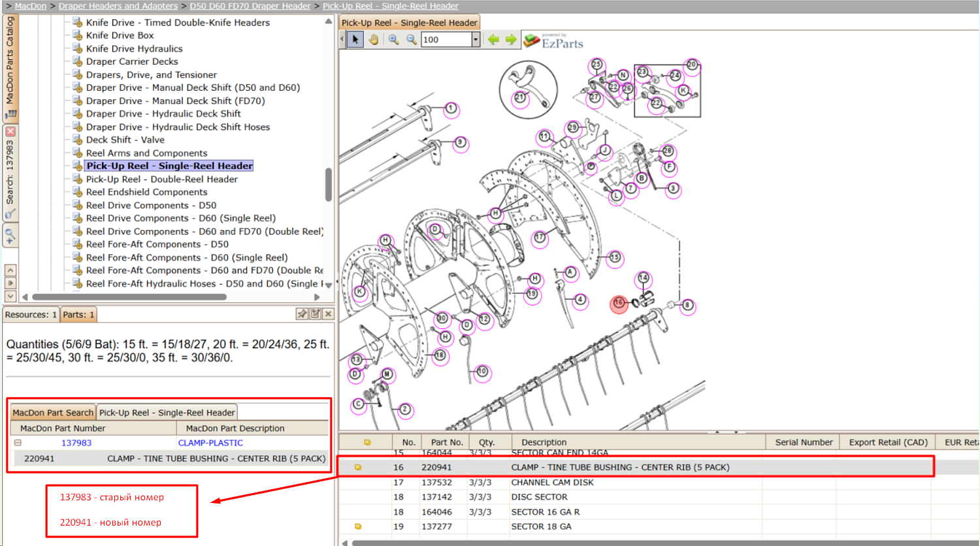
Task: Zoom out of the parts diagram
Action: (x=412, y=39)
